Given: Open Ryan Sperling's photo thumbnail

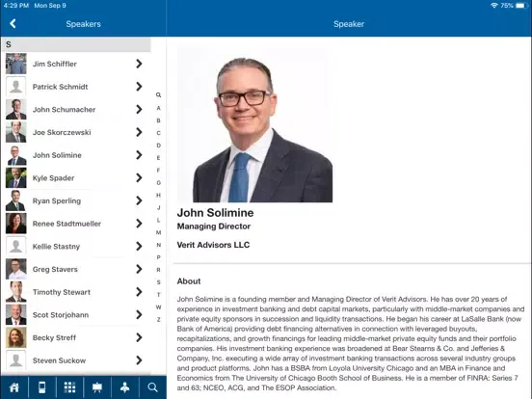Looking at the screenshot, I should coord(16,200).
